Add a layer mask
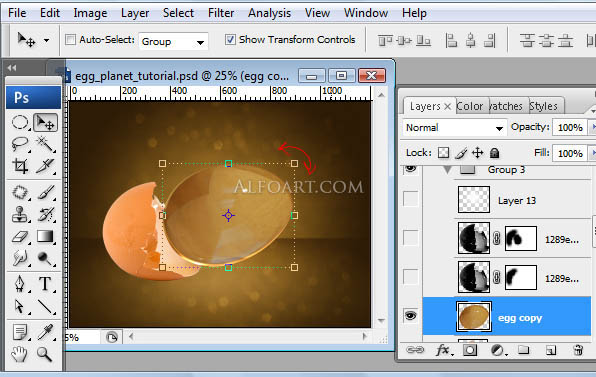 [x=470, y=350]
